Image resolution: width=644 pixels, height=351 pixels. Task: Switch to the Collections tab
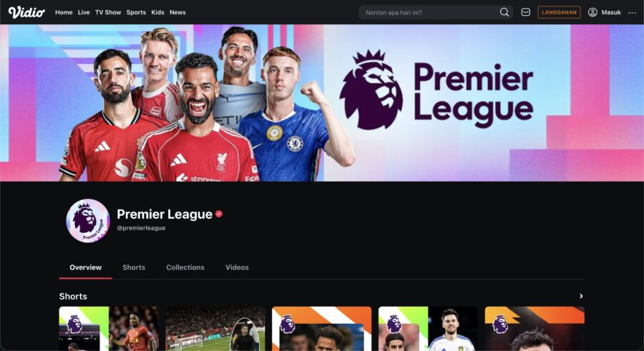[185, 267]
